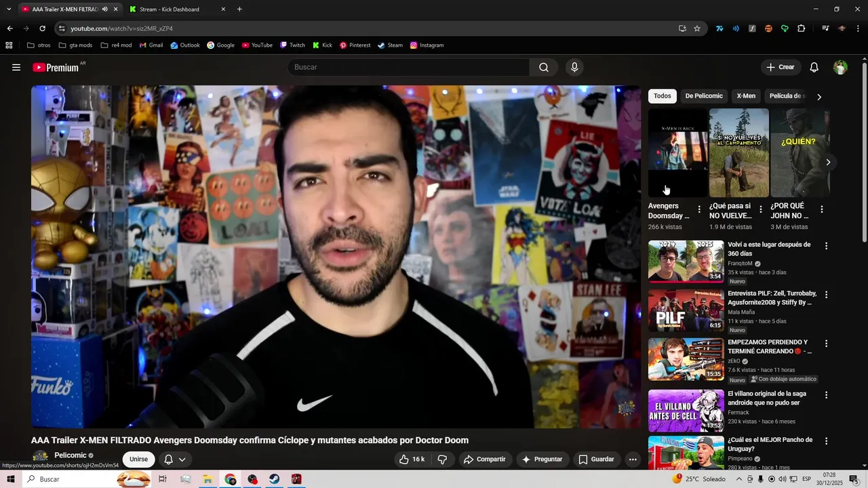Screen dimensions: 868x488
Task: Open the Chrome apps grid in bookmarks bar
Action: (9, 45)
